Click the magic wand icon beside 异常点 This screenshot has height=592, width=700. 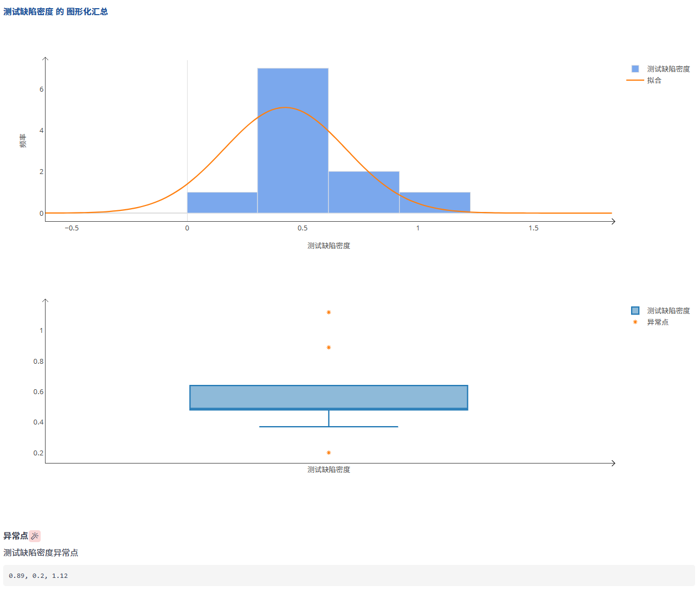coord(35,536)
